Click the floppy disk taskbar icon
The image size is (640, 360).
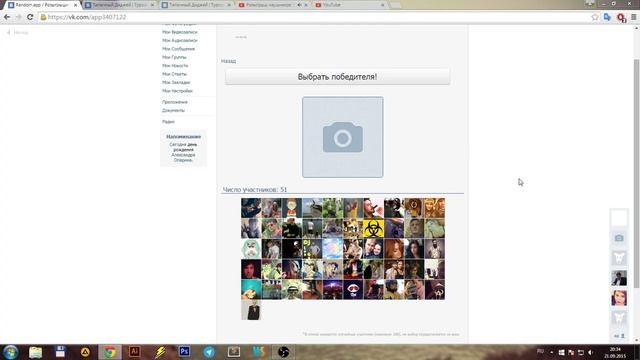point(60,352)
